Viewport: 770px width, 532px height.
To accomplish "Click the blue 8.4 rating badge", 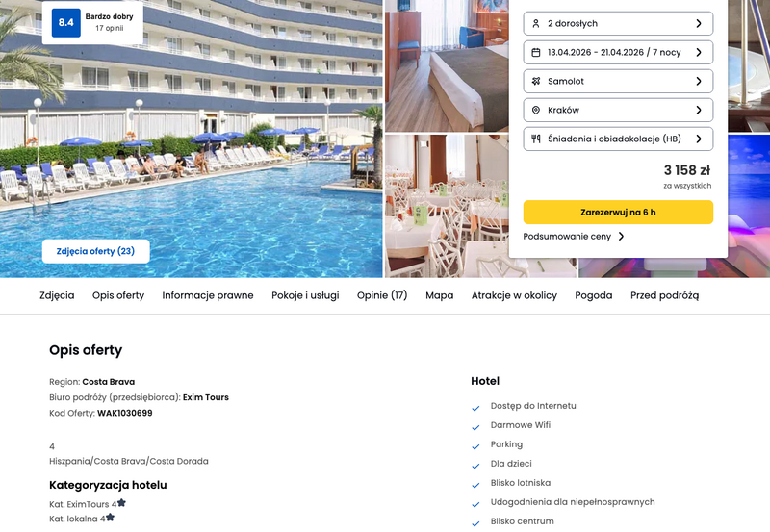I will click(x=65, y=22).
